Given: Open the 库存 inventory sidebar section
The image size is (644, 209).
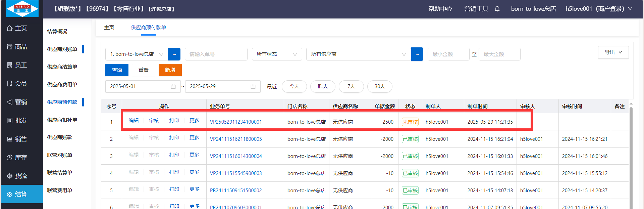Looking at the screenshot, I should click(21, 158).
